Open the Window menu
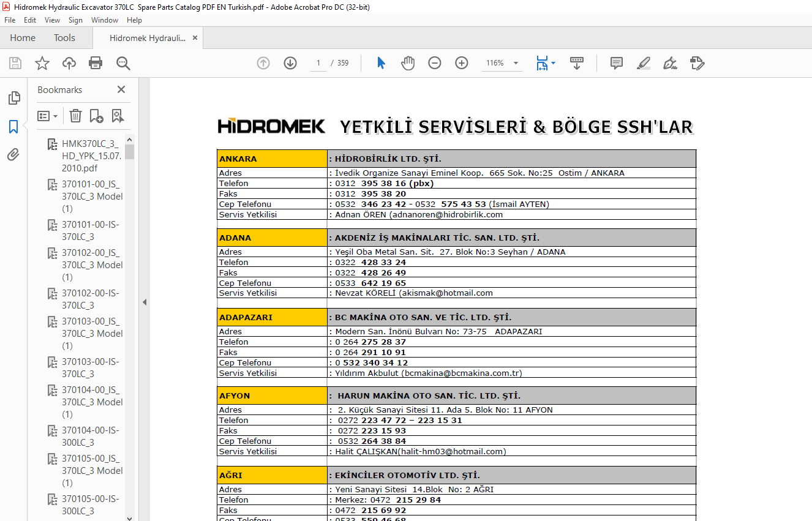 (x=105, y=20)
